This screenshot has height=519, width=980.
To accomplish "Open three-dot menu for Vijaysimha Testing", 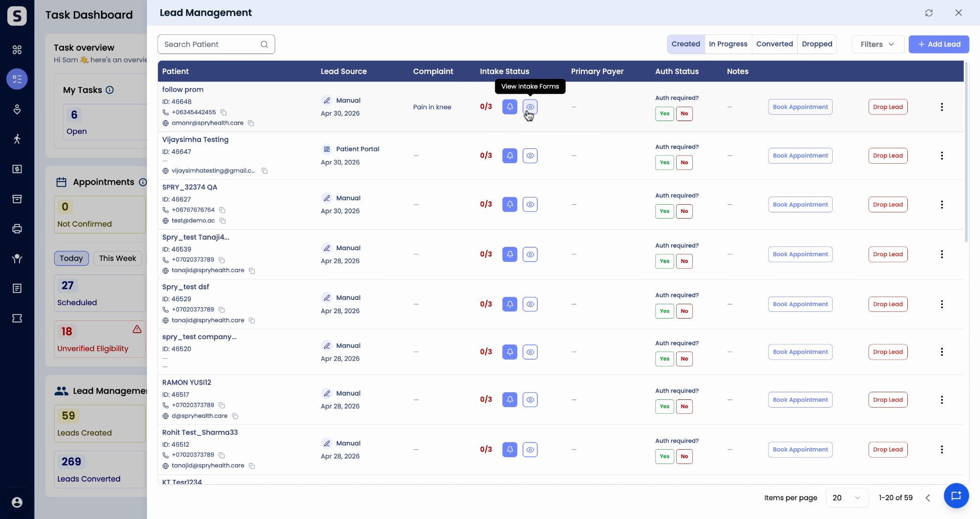I will tap(942, 156).
